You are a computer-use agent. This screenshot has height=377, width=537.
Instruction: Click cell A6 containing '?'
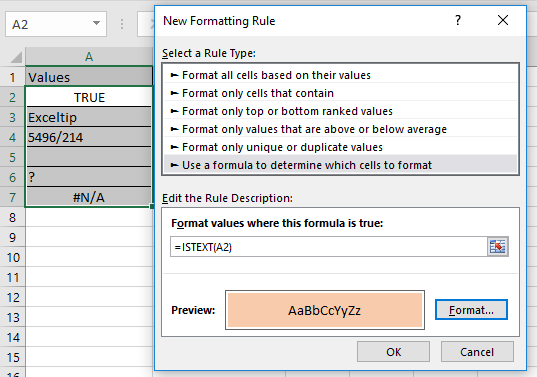point(89,177)
